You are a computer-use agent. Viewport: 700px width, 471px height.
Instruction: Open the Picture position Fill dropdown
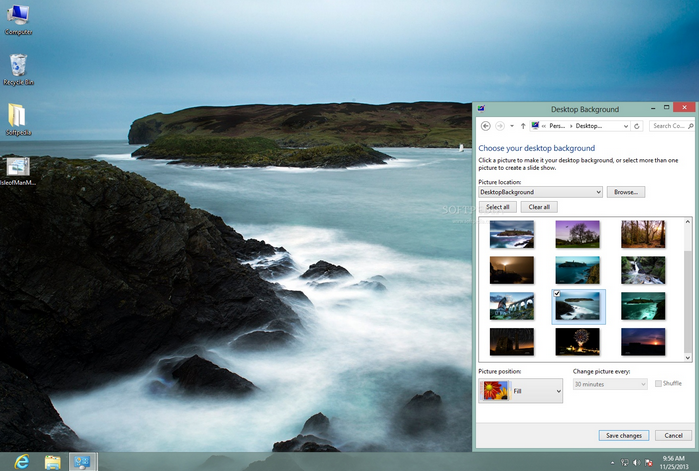click(520, 391)
